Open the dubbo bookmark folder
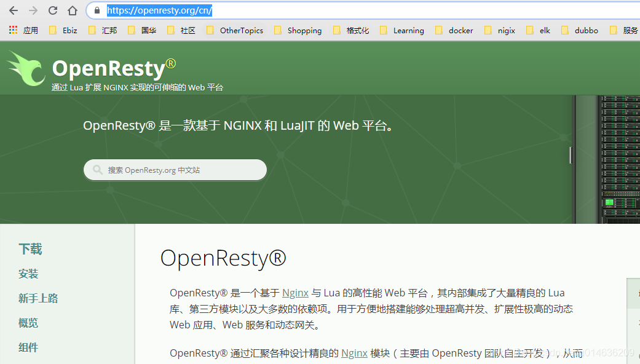Image resolution: width=640 pixels, height=364 pixels. 580,30
